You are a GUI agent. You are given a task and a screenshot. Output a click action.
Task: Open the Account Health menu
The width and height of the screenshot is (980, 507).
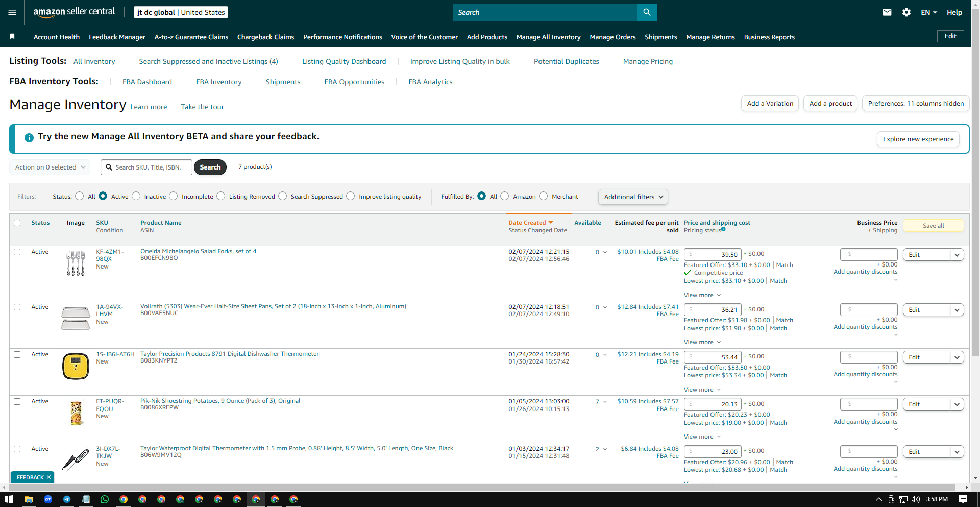57,37
